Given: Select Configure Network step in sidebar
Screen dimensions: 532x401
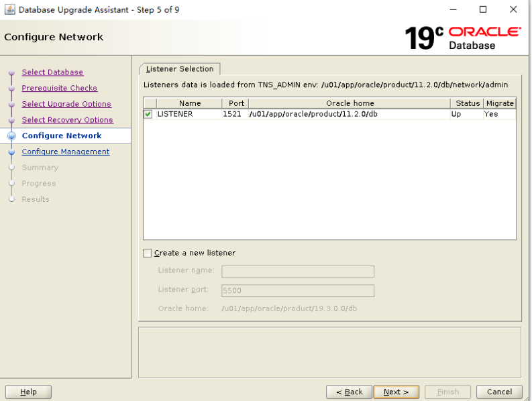Looking at the screenshot, I should click(62, 135).
